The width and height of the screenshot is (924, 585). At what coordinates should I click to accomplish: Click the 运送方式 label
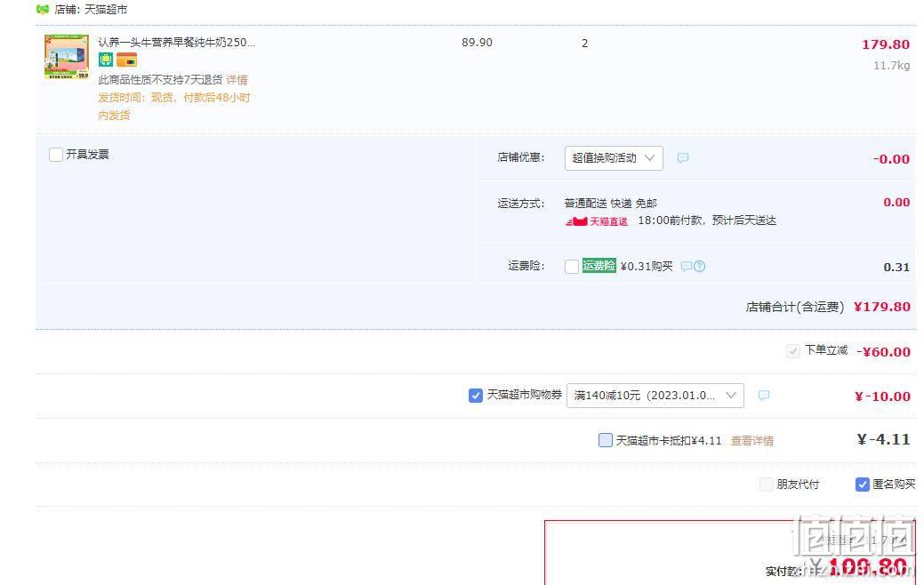click(x=521, y=204)
